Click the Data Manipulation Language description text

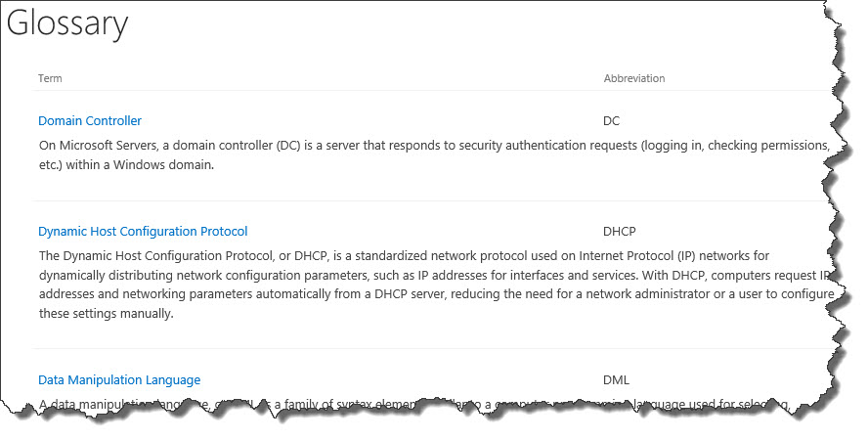414,405
